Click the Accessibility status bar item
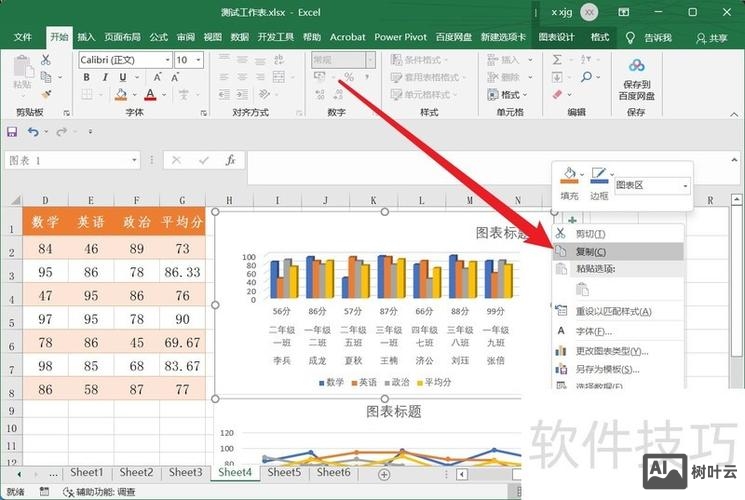This screenshot has width=745, height=500. tap(99, 492)
